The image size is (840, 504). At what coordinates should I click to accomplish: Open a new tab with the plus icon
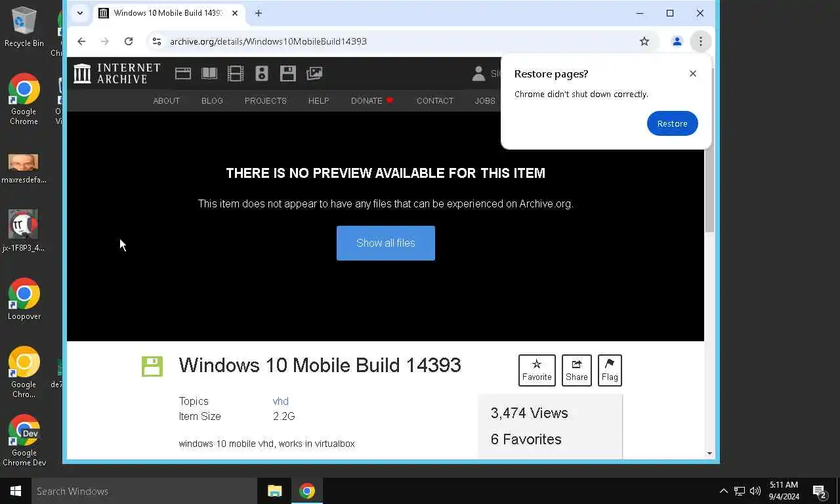click(x=259, y=13)
